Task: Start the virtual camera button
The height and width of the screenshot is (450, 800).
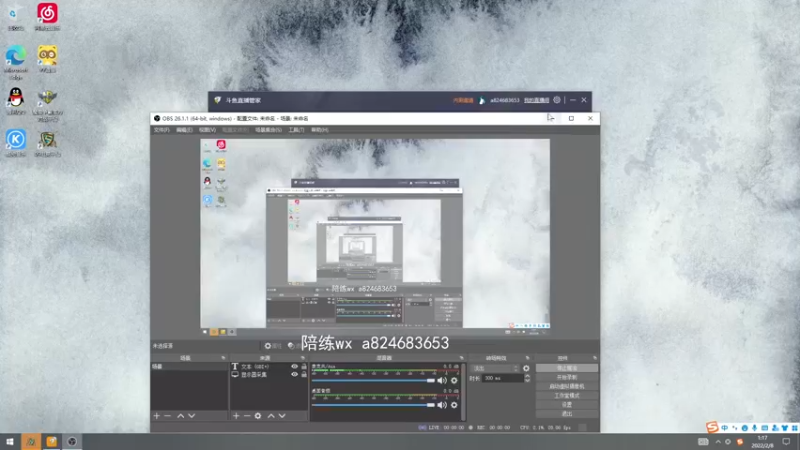Action: [567, 386]
